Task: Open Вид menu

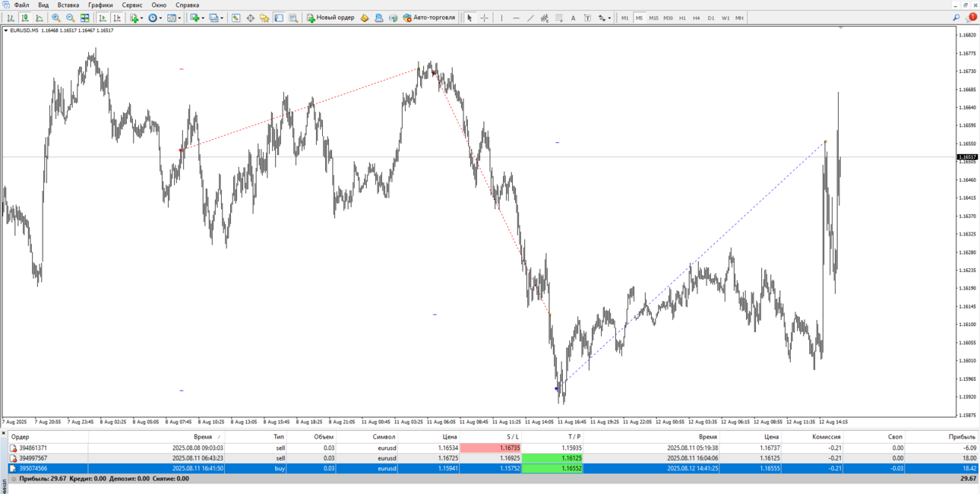Action: pyautogui.click(x=43, y=5)
